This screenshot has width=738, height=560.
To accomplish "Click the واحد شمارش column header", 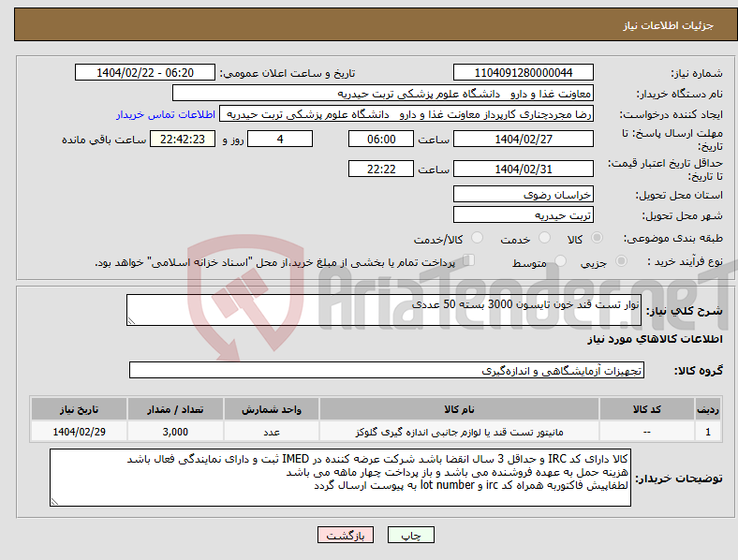I will point(271,409).
